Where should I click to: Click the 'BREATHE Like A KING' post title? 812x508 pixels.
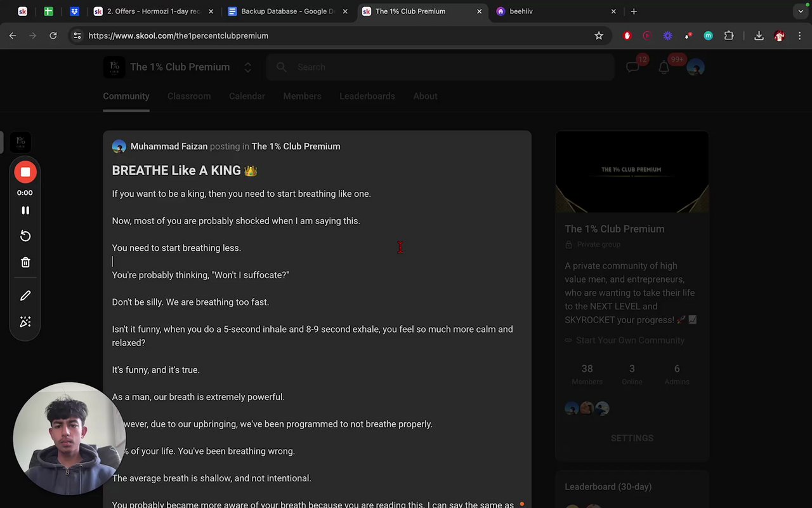pyautogui.click(x=185, y=170)
